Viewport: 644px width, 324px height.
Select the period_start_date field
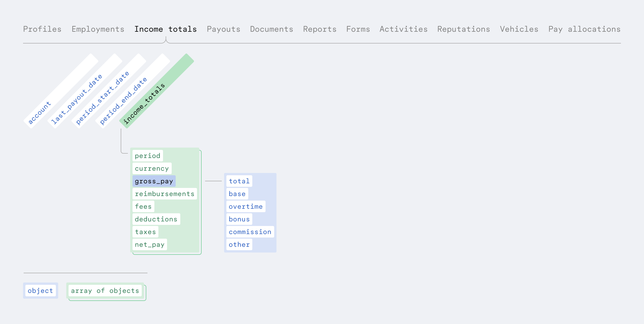(x=103, y=98)
